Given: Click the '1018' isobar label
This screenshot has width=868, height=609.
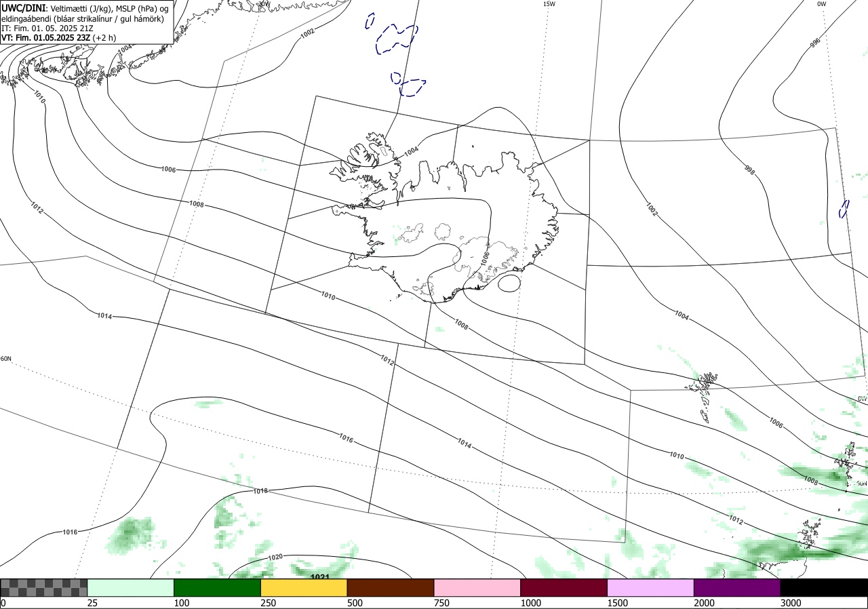Looking at the screenshot, I should pyautogui.click(x=260, y=490).
